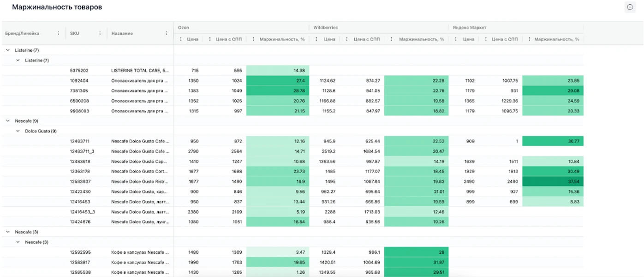644x277 pixels.
Task: Click the Яндекс Маркет margin cell 8.83
Action: pyautogui.click(x=553, y=202)
